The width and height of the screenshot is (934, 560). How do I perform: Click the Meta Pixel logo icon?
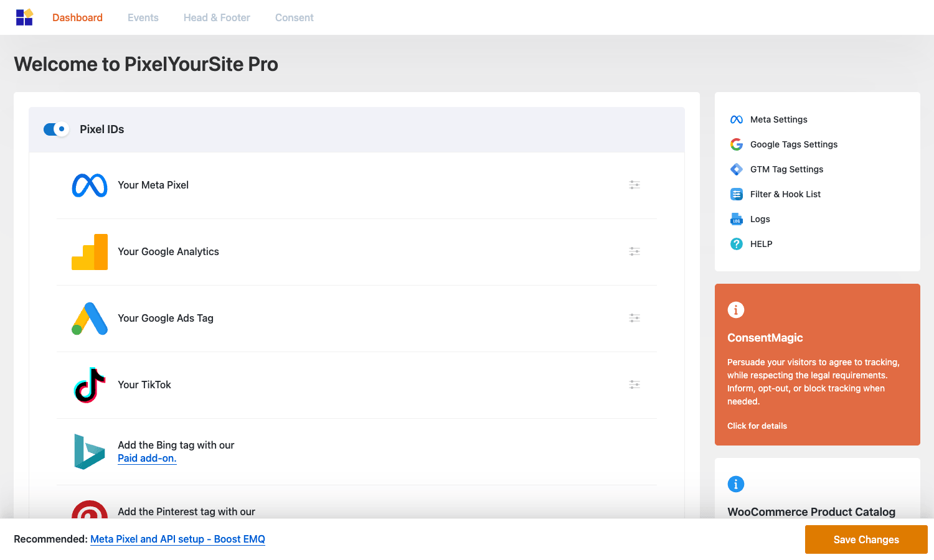(90, 185)
